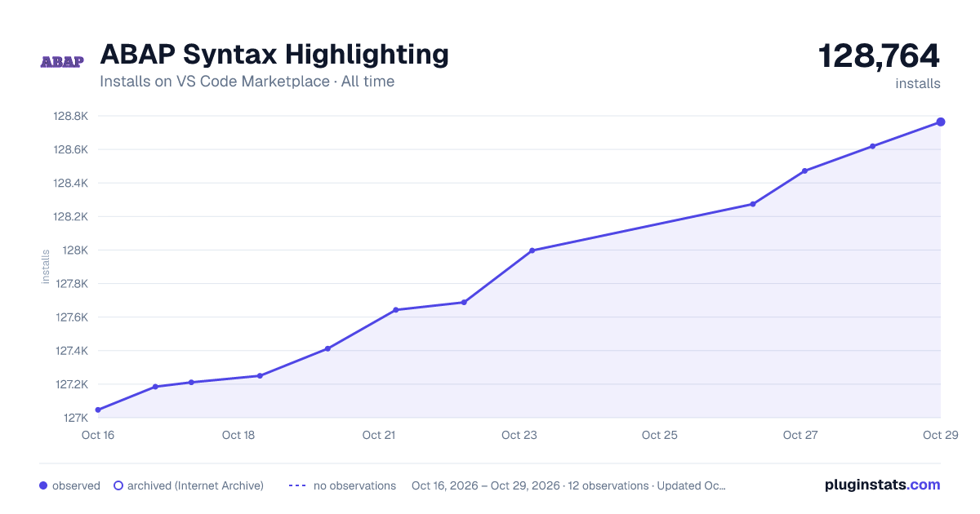The image size is (980, 514).
Task: Click the archived Internet Archive legend circle
Action: [x=118, y=485]
